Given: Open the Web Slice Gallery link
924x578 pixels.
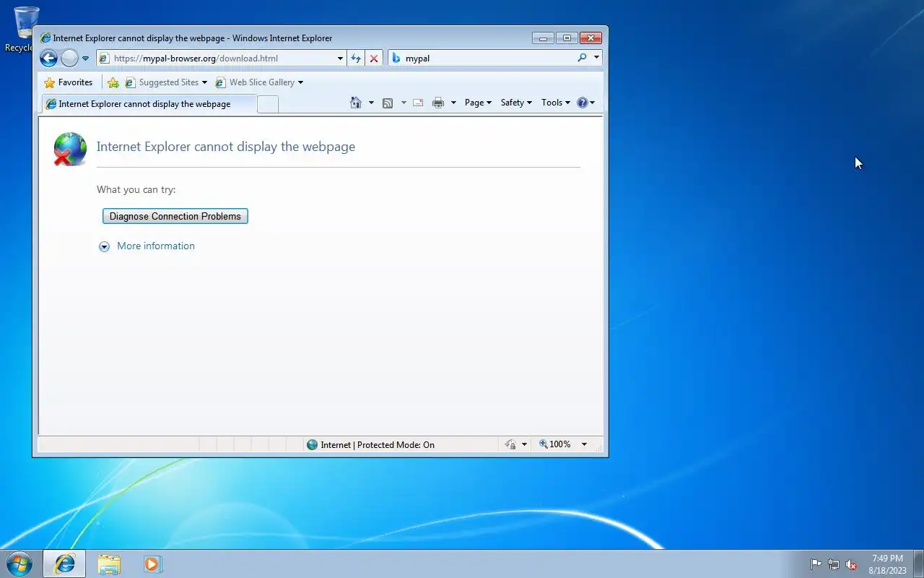Looking at the screenshot, I should coord(259,82).
